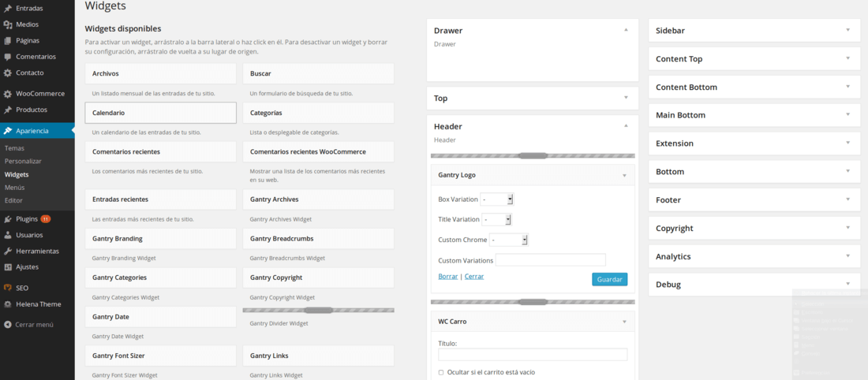The image size is (868, 380).
Task: Select the Categorías available widget
Action: pyautogui.click(x=318, y=112)
